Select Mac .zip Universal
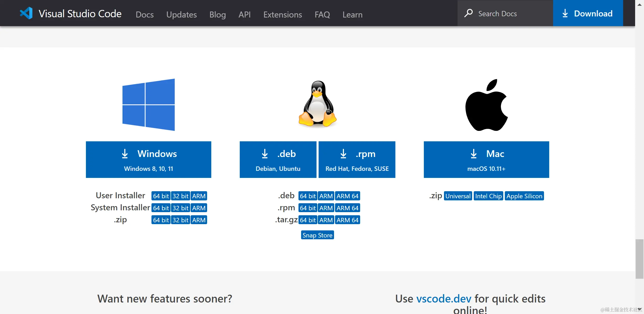Image resolution: width=644 pixels, height=314 pixels. click(458, 196)
